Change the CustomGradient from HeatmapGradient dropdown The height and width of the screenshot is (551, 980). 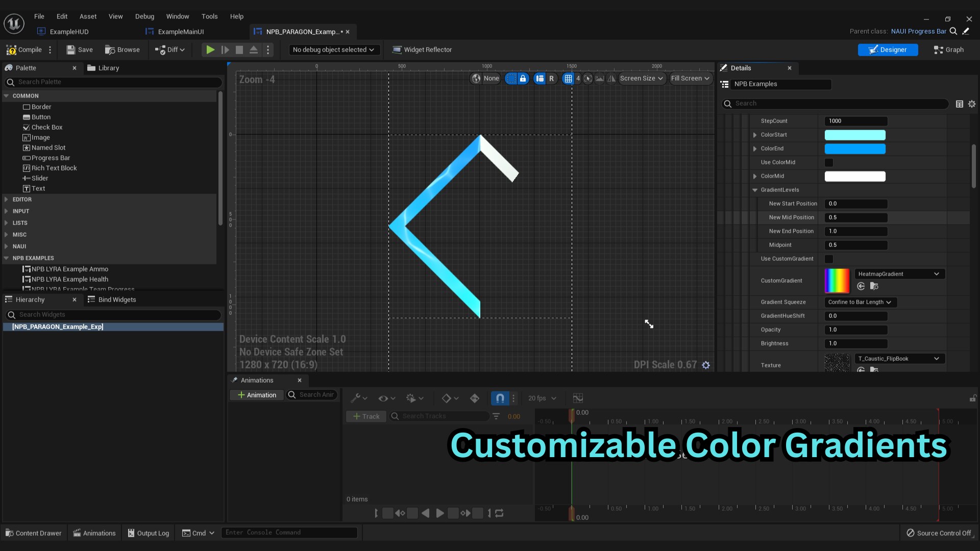coord(899,274)
